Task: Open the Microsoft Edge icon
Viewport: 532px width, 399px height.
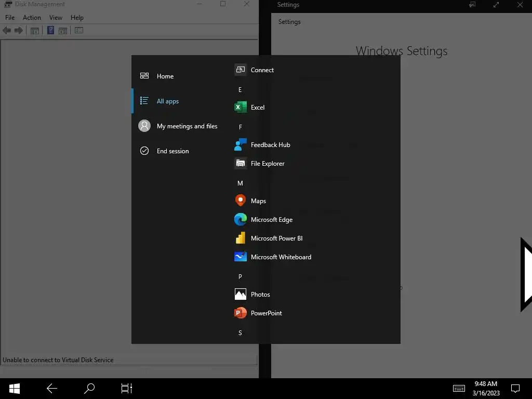Action: point(240,220)
